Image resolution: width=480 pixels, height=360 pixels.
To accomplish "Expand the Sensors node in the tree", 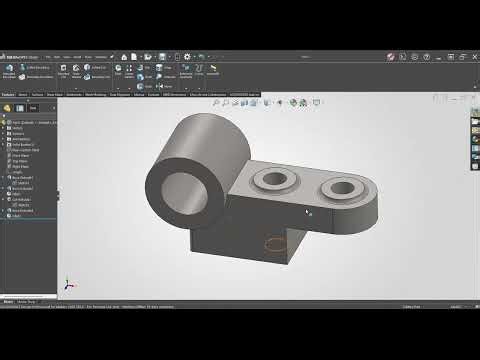I will pyautogui.click(x=3, y=134).
